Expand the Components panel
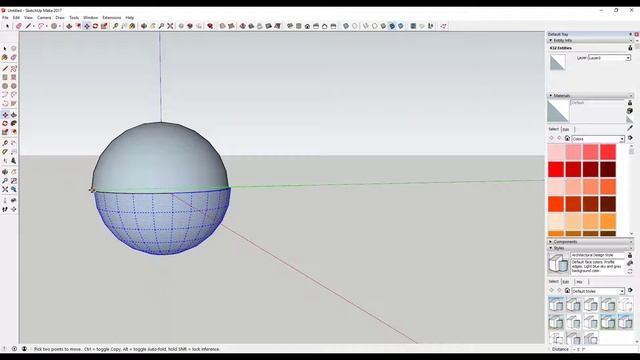This screenshot has width=640, height=360. point(551,242)
